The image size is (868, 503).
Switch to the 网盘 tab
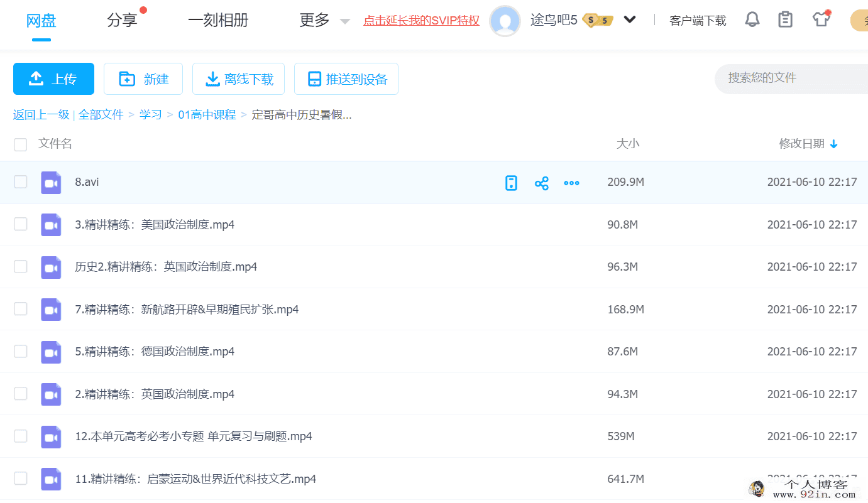click(41, 20)
